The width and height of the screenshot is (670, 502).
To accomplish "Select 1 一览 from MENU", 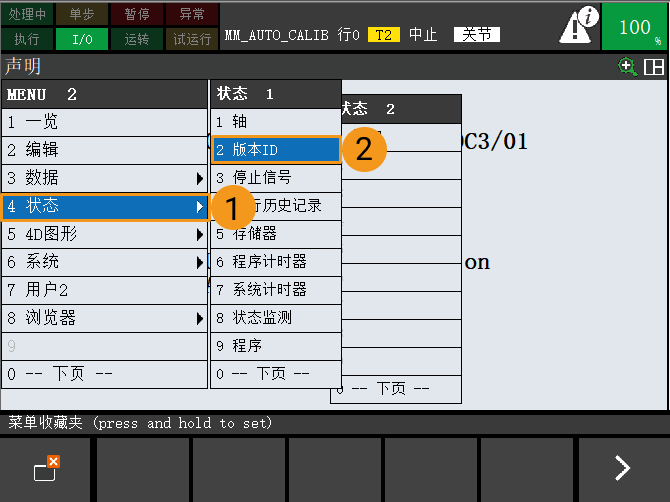I will pos(104,122).
